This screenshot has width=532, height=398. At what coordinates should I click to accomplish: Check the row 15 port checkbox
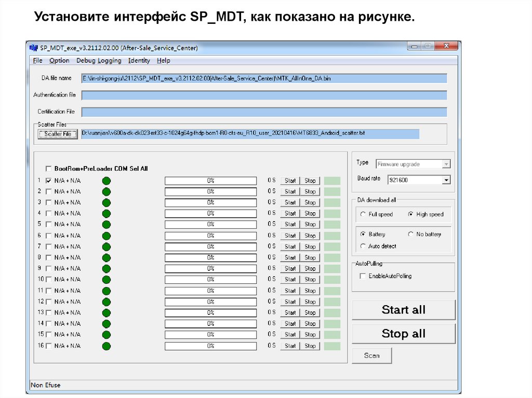click(x=48, y=335)
